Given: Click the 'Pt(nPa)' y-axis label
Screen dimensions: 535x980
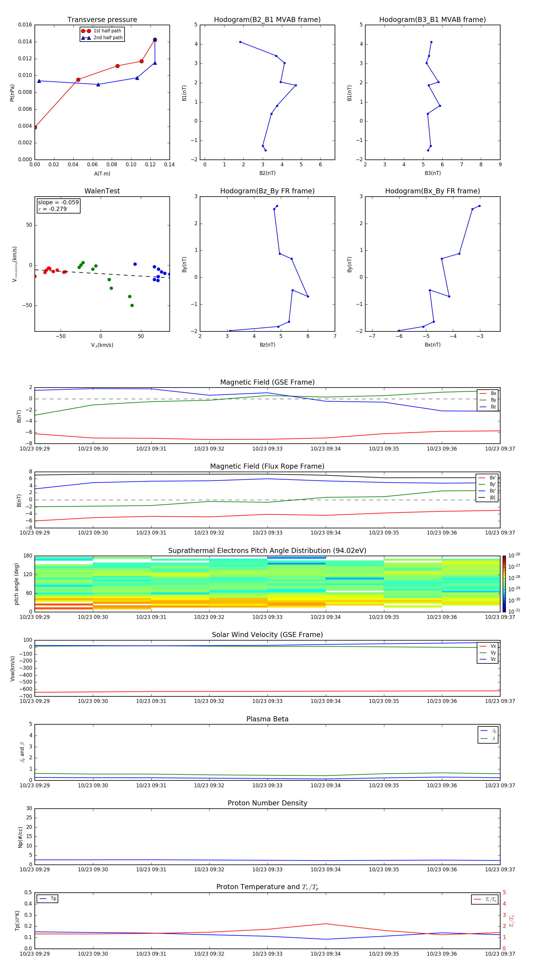Looking at the screenshot, I should point(12,93).
